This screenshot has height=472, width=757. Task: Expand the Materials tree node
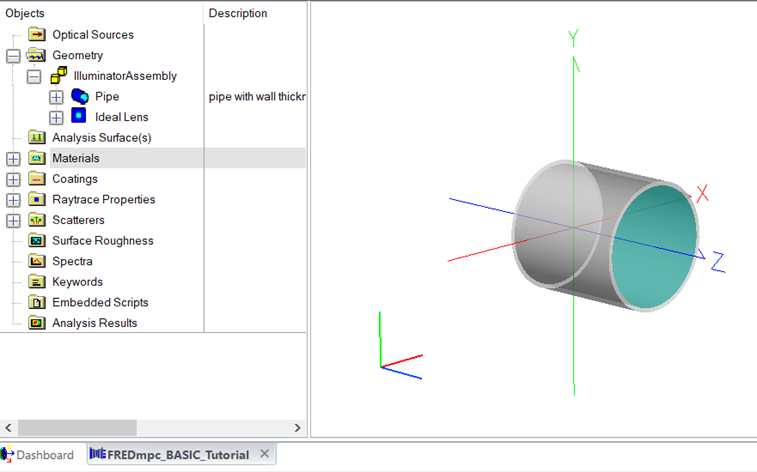[13, 158]
